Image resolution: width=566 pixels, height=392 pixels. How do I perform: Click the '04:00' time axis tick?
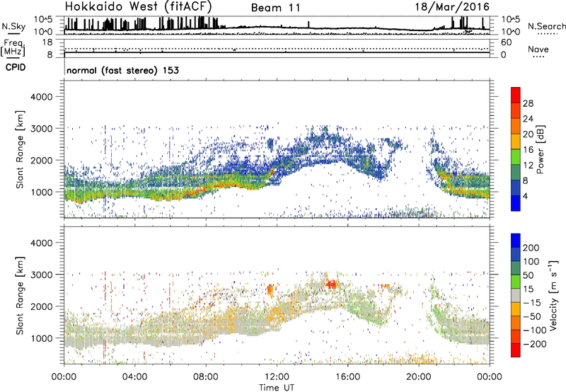(135, 377)
